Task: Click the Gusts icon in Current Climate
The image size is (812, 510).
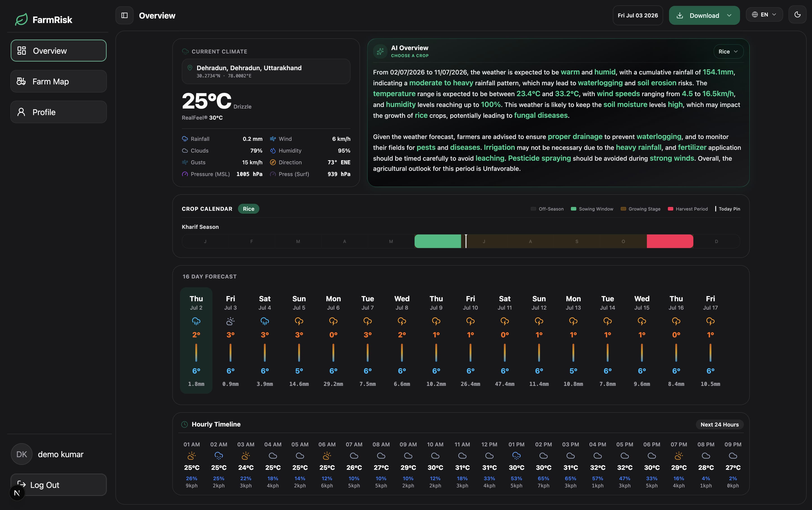Action: 185,162
